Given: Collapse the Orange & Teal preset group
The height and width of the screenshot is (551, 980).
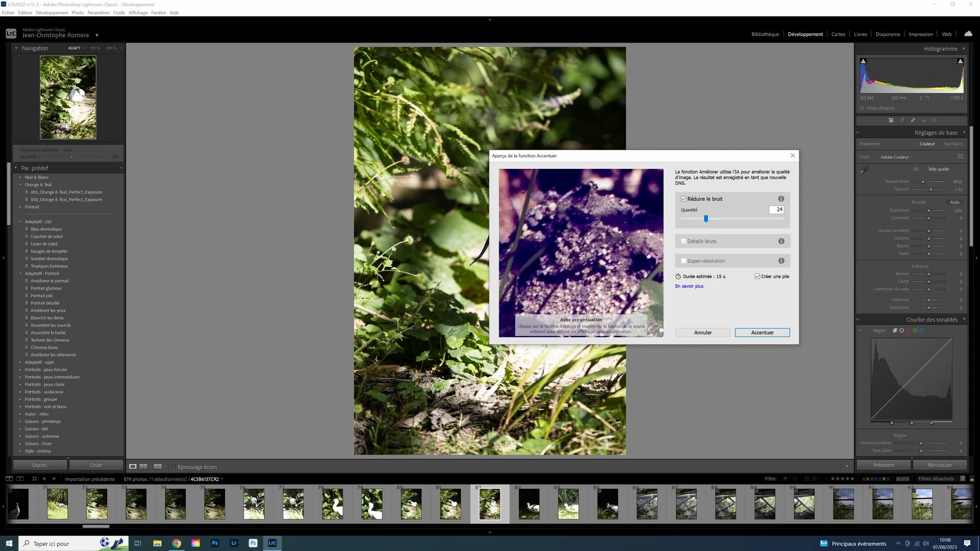Looking at the screenshot, I should point(21,185).
